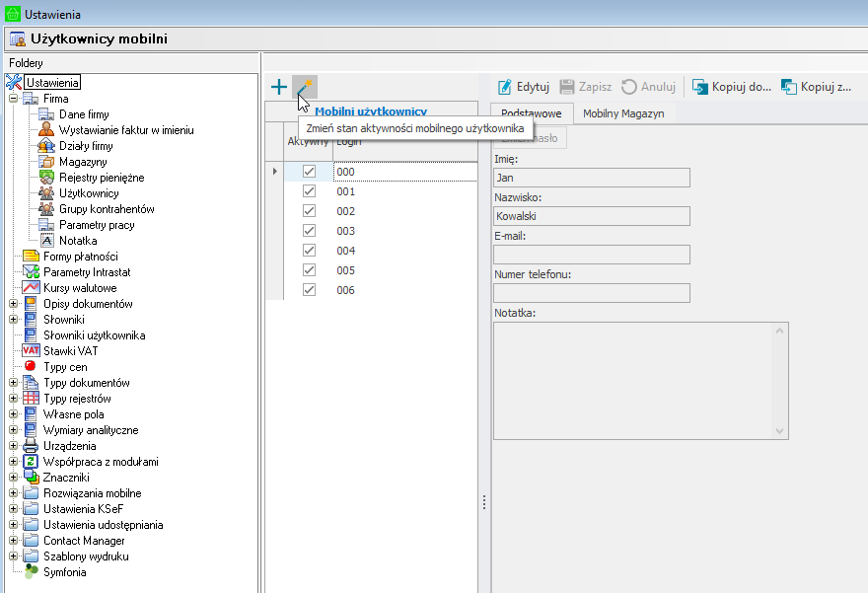Click the Urządzenia printer icon
This screenshot has height=593, width=868.
[31, 446]
